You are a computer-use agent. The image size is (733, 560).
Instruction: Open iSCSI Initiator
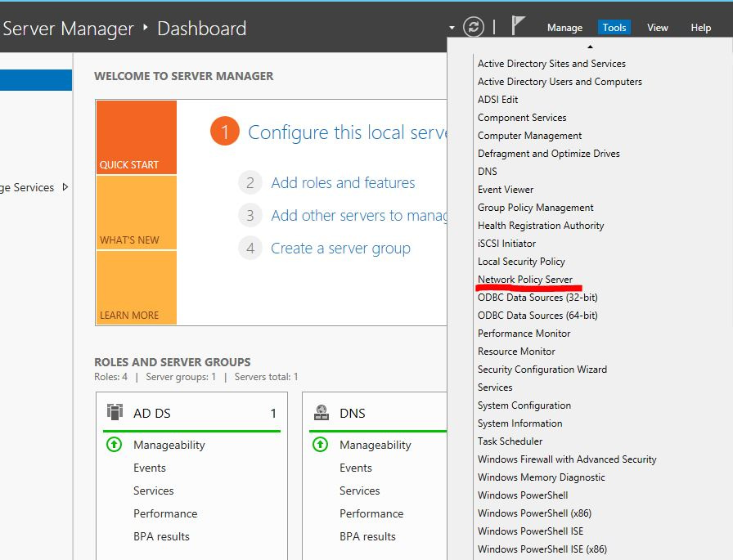(x=506, y=244)
